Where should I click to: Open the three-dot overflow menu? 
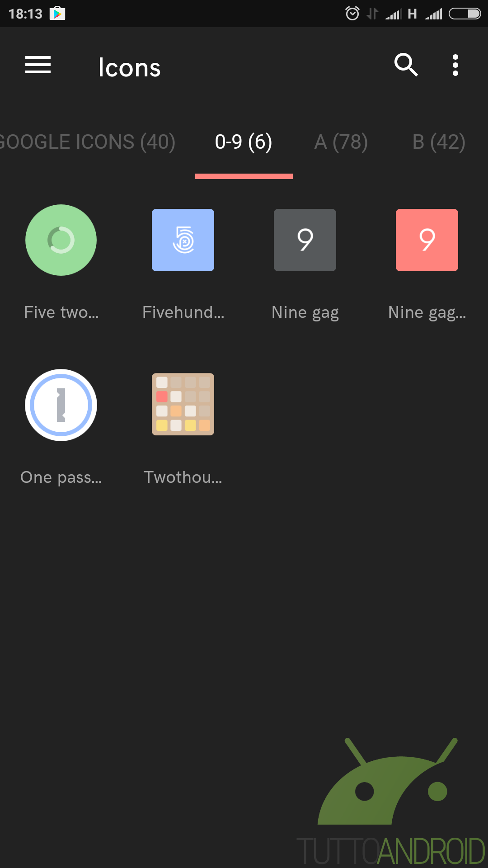point(455,65)
